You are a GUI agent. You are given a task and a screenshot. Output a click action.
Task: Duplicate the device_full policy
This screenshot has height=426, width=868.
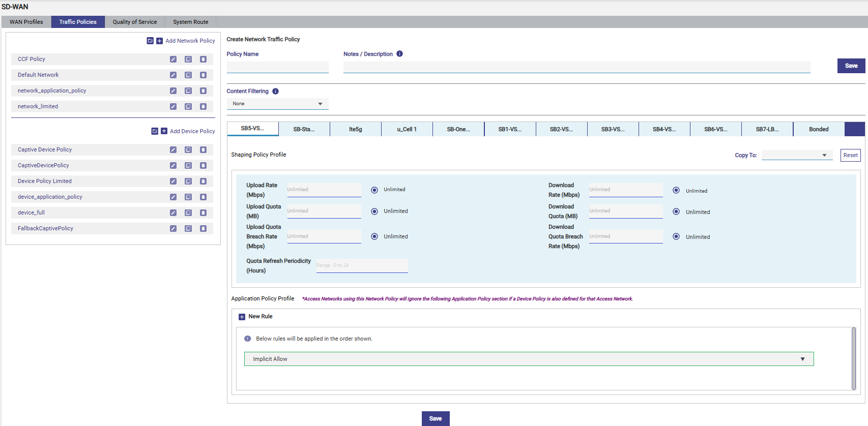point(188,212)
